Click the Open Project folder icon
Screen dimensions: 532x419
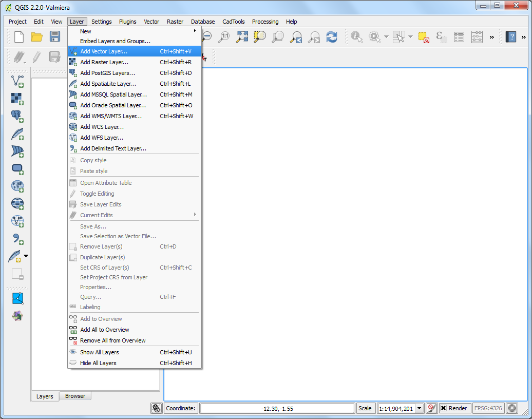coord(36,36)
